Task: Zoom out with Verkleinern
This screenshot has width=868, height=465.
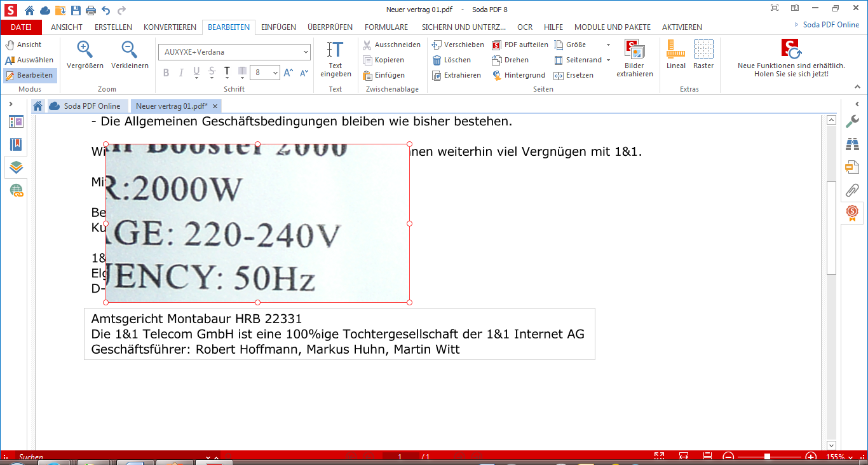Action: [x=130, y=55]
